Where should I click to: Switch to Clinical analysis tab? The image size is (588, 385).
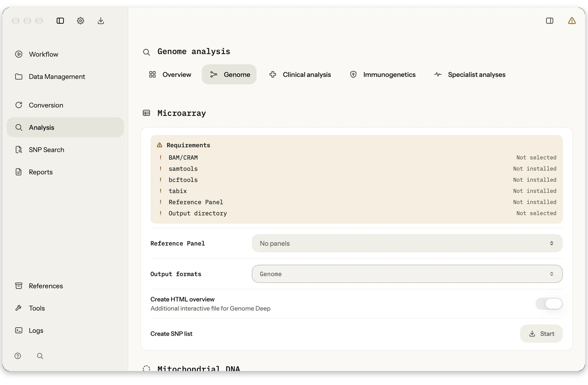(300, 74)
